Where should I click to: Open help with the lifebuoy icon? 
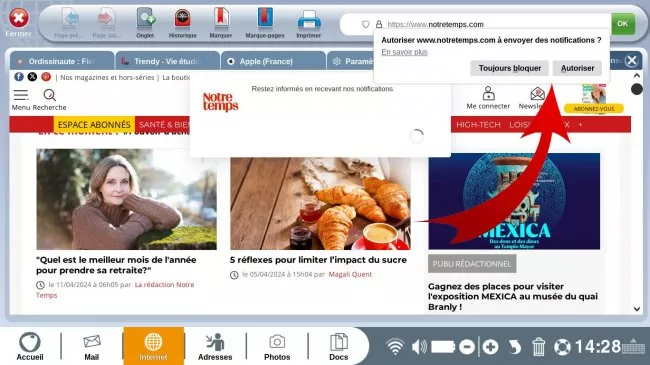[x=562, y=347]
